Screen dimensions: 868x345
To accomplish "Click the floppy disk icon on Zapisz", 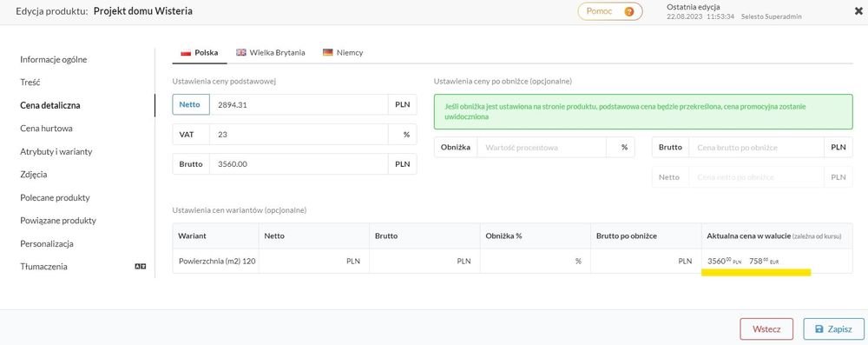I will 819,328.
